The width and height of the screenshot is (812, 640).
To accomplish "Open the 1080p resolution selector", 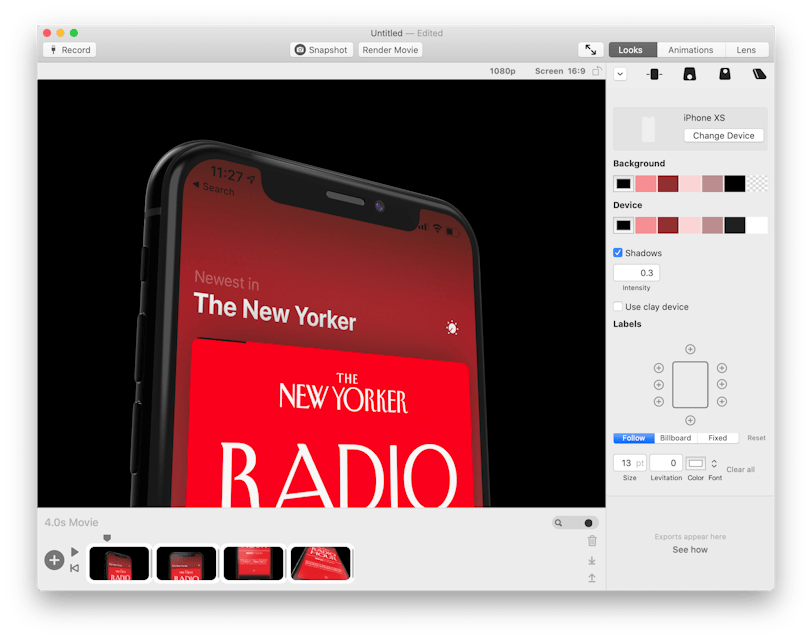I will [x=502, y=71].
